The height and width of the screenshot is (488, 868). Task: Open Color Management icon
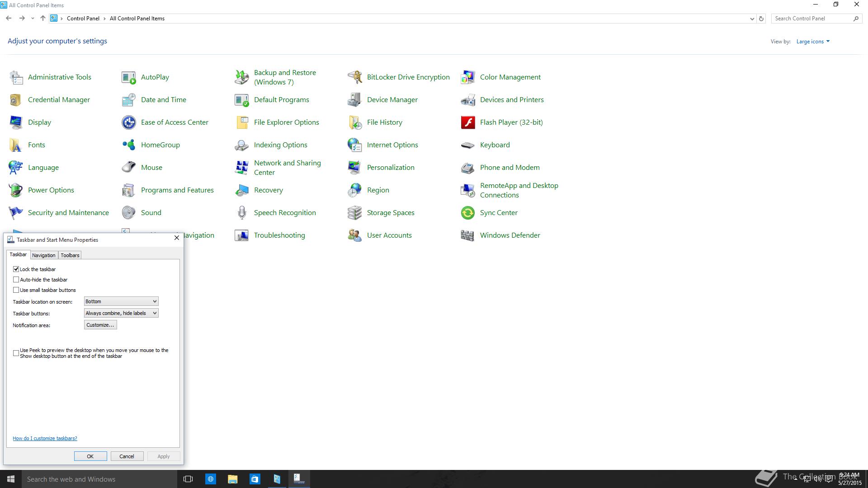click(x=468, y=77)
